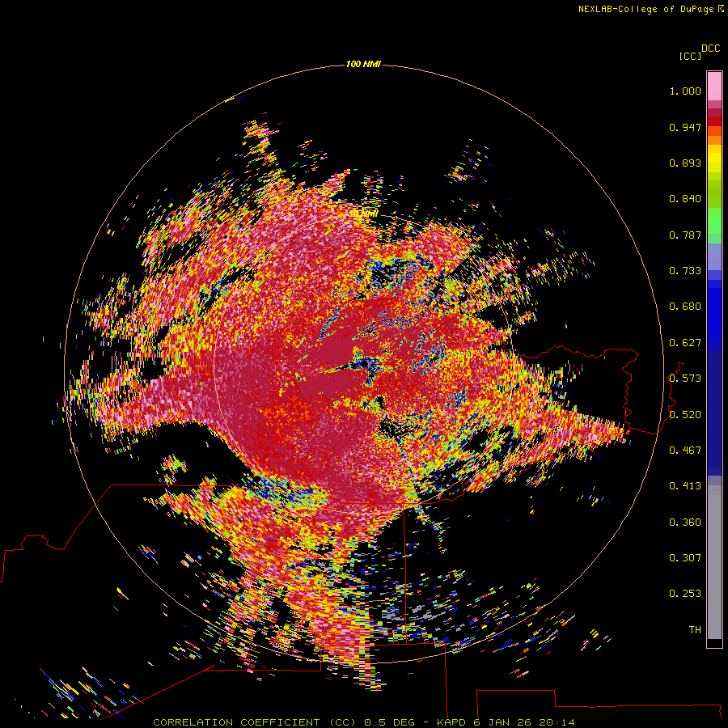This screenshot has width=728, height=728.
Task: Click the 50 NMI range ring label
Action: (364, 214)
